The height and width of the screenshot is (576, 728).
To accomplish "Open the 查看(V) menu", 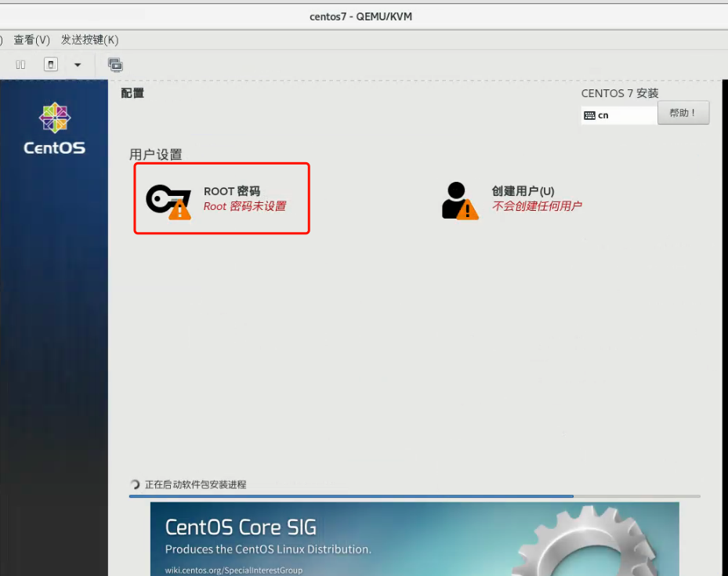I will click(x=31, y=40).
